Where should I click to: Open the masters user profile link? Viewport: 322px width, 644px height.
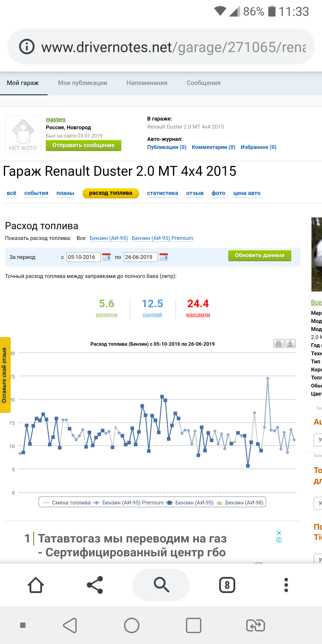pyautogui.click(x=55, y=119)
